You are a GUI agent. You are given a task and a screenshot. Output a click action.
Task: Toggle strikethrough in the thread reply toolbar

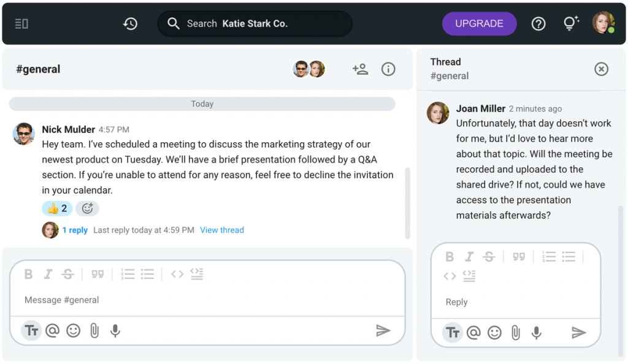point(489,257)
